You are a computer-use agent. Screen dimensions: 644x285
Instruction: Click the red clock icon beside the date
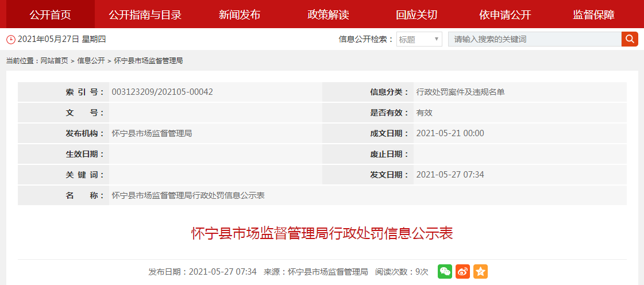(11, 40)
